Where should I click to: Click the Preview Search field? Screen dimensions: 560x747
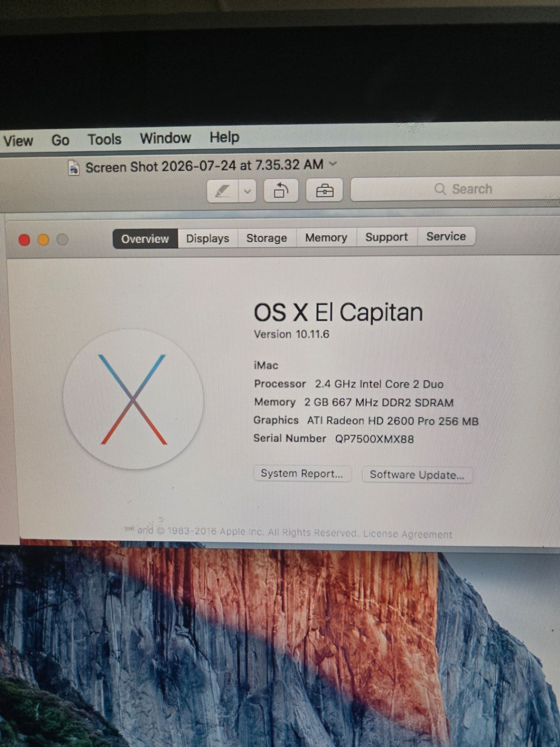point(455,189)
